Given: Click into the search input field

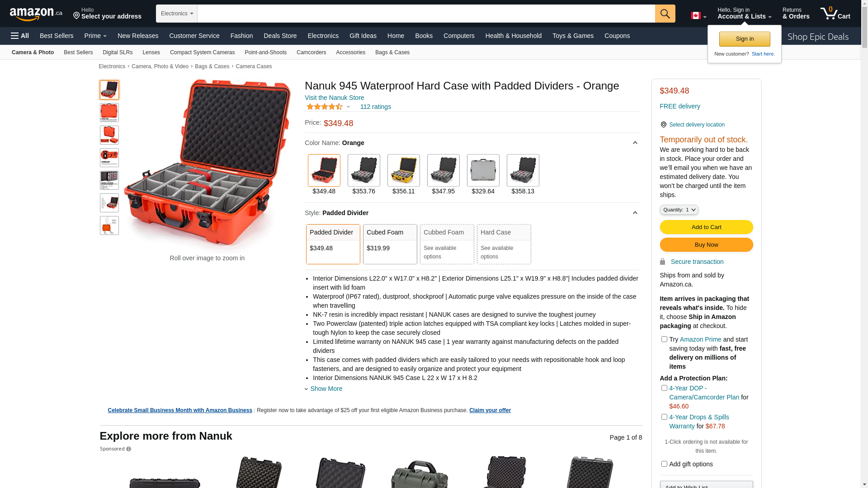Looking at the screenshot, I should [x=426, y=14].
